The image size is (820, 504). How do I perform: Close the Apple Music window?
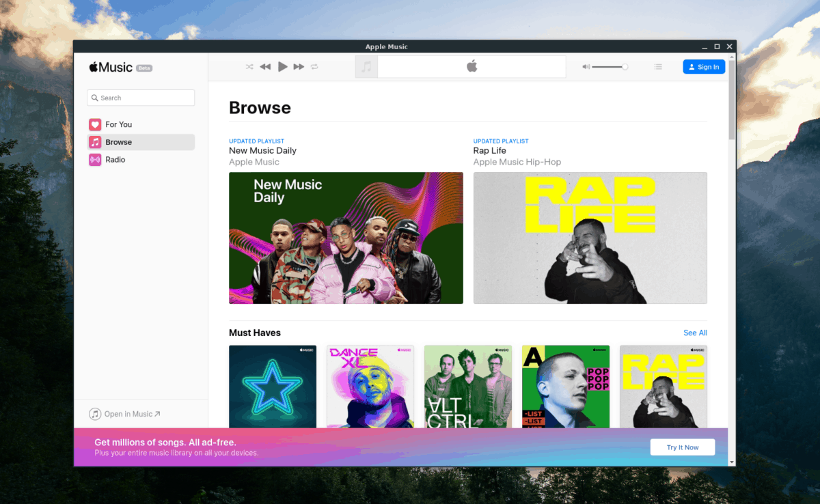coord(730,46)
